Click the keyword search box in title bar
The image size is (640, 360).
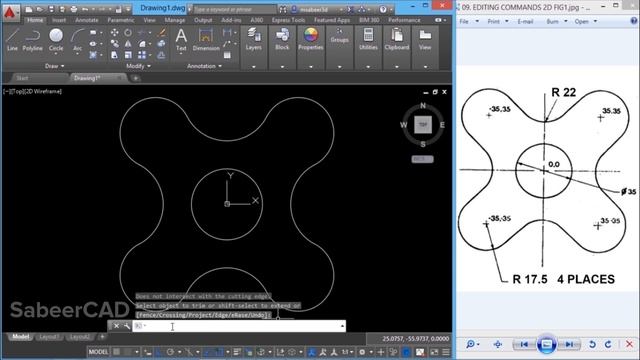click(x=235, y=9)
